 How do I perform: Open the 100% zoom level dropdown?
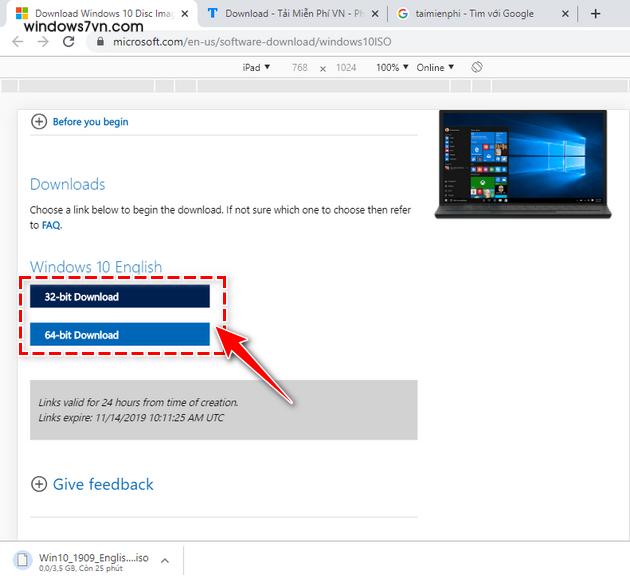pos(391,67)
